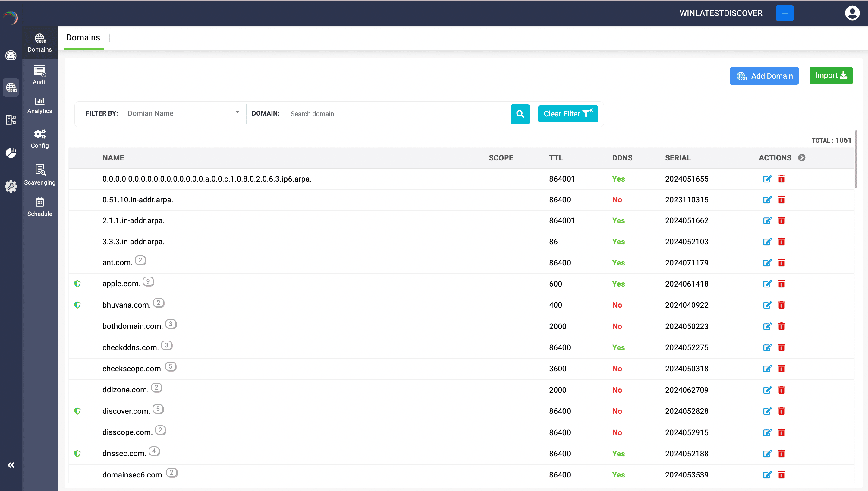Click the domain table vertical scrollbar
Viewport: 868px width, 491px height.
click(x=856, y=159)
